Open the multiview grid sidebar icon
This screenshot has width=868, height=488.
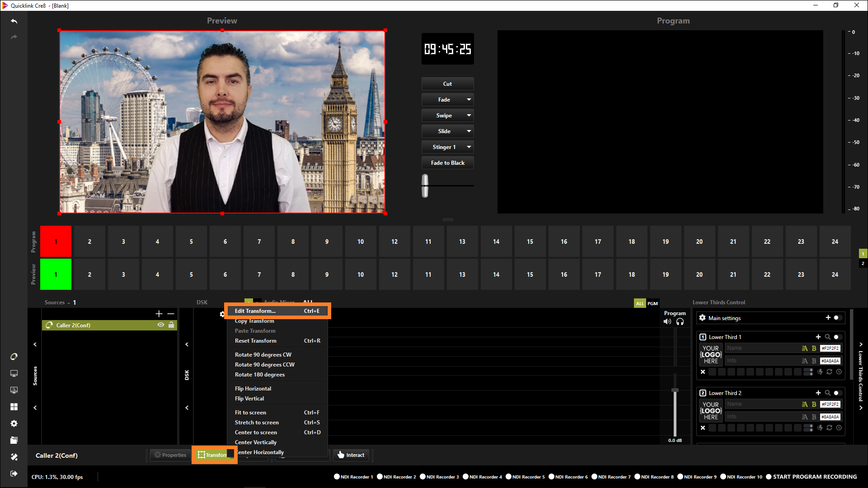click(14, 407)
